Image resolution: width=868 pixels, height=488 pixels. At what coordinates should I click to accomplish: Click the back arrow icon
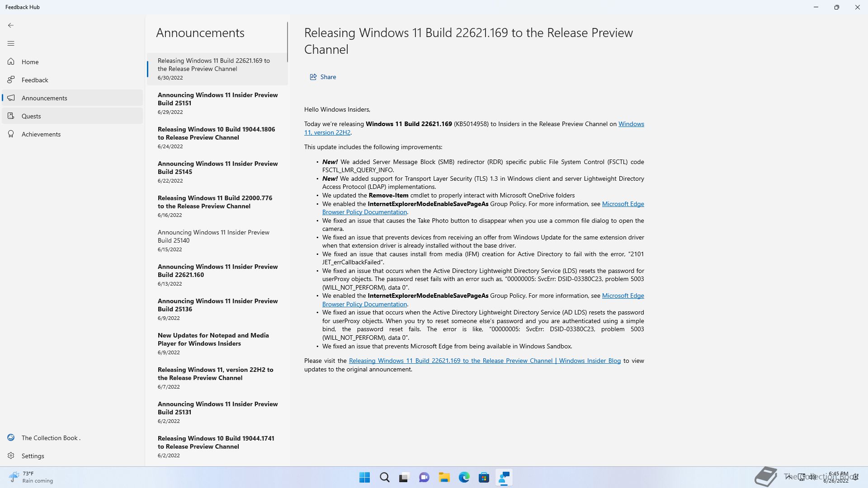coord(11,25)
